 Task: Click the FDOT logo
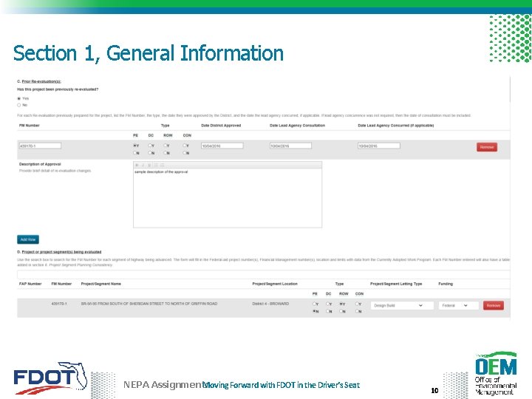50,378
